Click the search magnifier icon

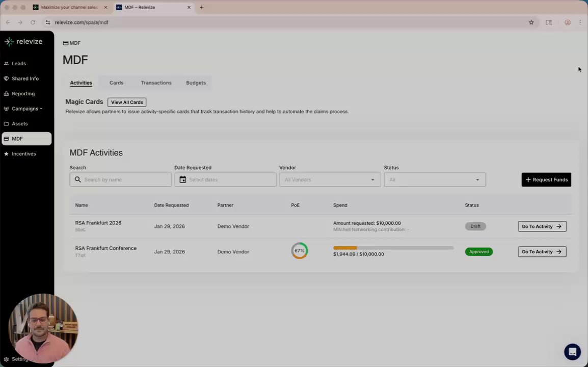click(77, 179)
